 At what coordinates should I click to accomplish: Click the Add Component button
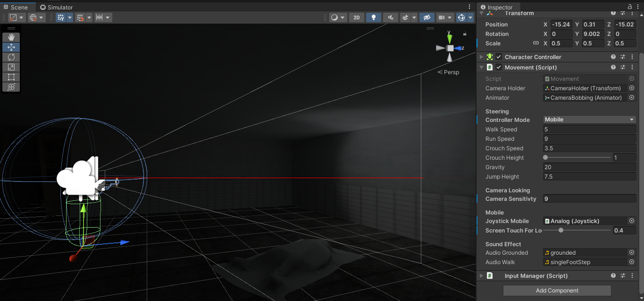point(557,290)
